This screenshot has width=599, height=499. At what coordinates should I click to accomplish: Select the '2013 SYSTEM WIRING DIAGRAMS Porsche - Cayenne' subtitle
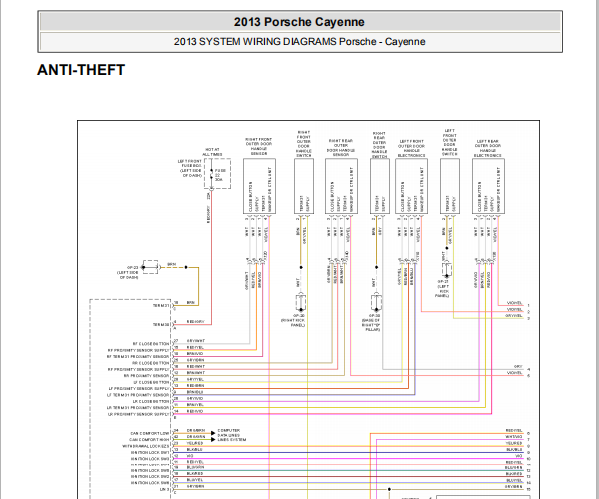tap(299, 41)
